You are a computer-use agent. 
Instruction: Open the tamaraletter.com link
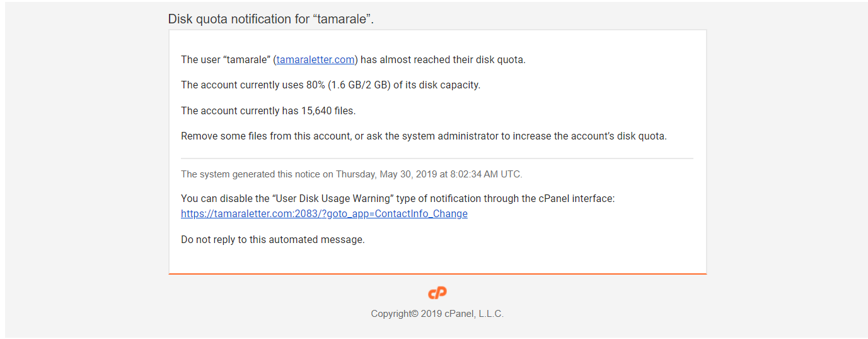pyautogui.click(x=316, y=60)
